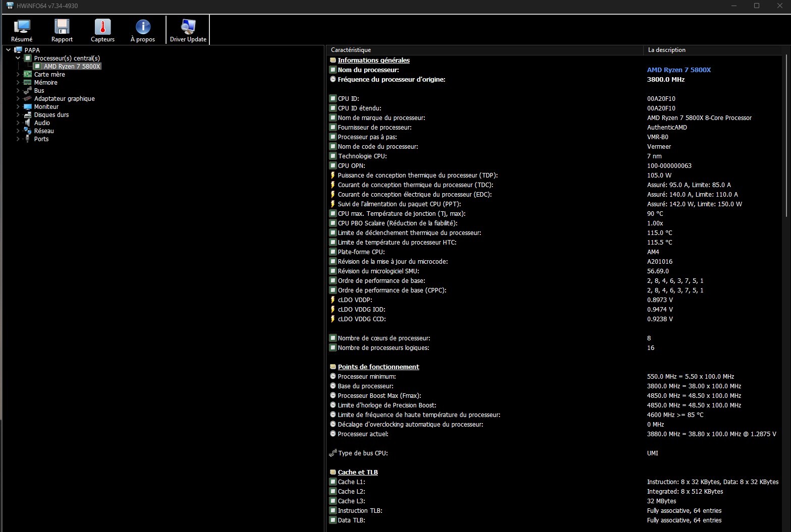The image size is (791, 532).
Task: Select the Ports tree item
Action: point(41,139)
